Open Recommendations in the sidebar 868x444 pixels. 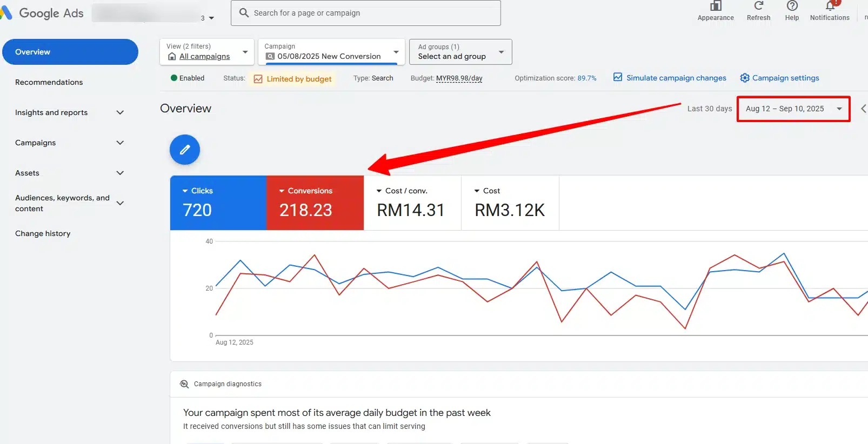click(49, 82)
